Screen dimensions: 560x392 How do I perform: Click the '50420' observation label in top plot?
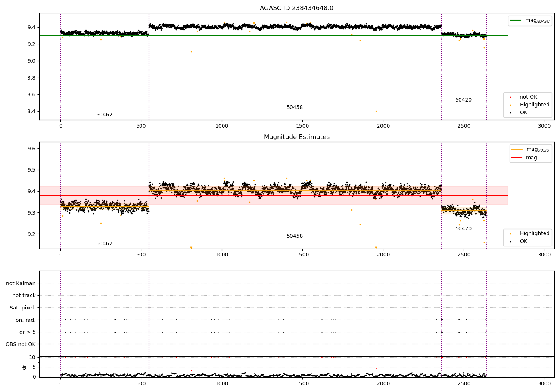pos(464,100)
